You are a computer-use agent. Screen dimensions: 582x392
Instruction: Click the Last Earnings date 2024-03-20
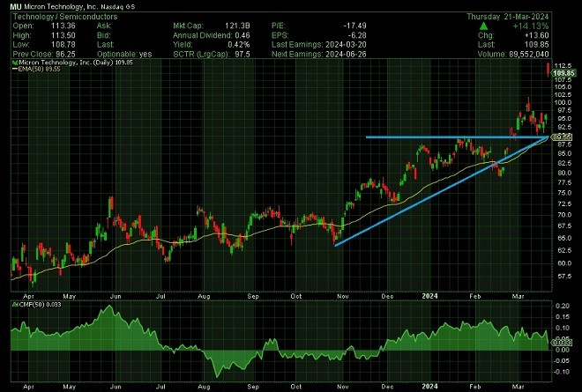[x=346, y=45]
